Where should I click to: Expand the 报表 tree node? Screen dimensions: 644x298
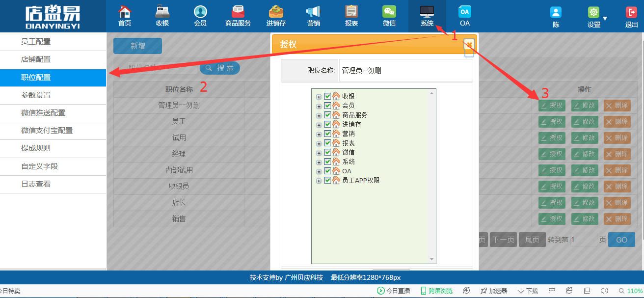[319, 143]
